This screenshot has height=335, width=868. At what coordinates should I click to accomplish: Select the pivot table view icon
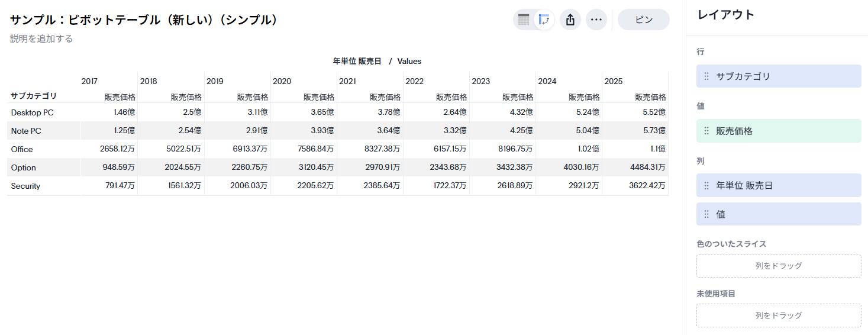pos(544,20)
